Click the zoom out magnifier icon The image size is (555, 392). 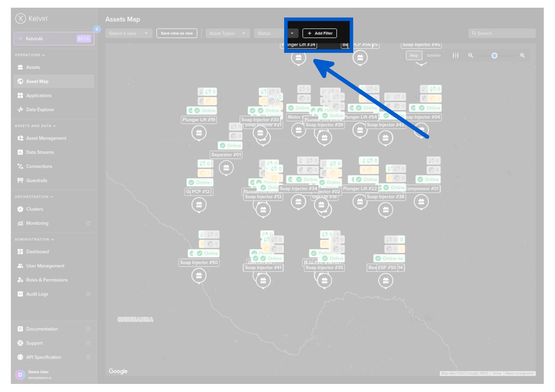click(x=471, y=56)
